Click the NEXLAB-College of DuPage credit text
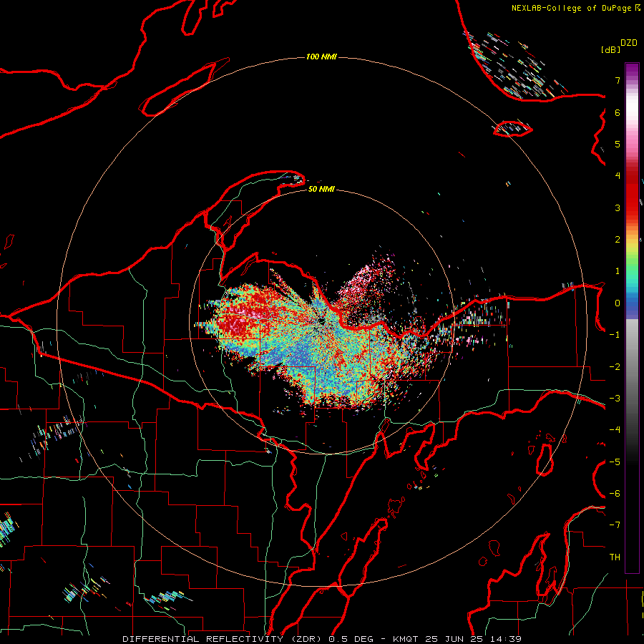The image size is (644, 644). [x=571, y=8]
